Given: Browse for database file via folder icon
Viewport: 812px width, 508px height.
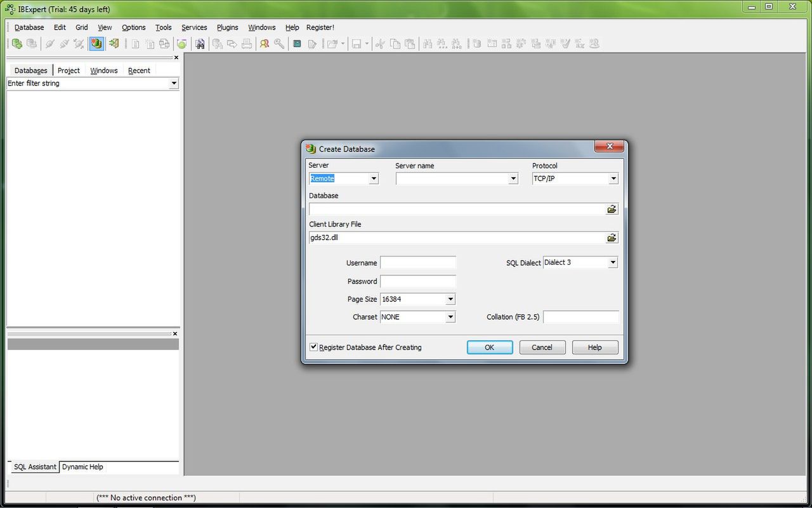Looking at the screenshot, I should (x=612, y=209).
